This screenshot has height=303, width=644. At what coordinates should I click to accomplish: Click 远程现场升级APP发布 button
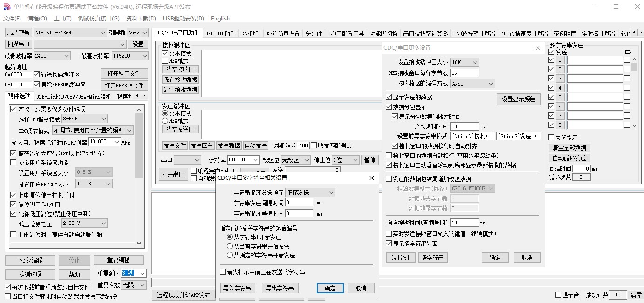183,295
